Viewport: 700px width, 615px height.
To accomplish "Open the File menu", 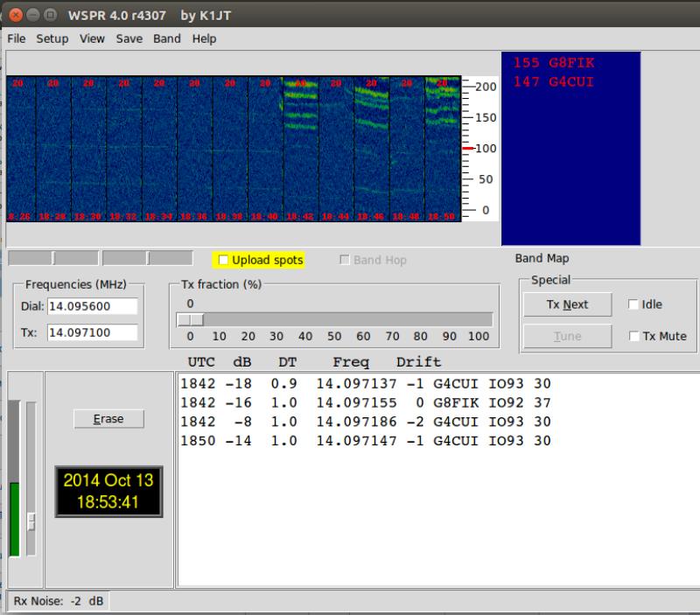I will (17, 38).
